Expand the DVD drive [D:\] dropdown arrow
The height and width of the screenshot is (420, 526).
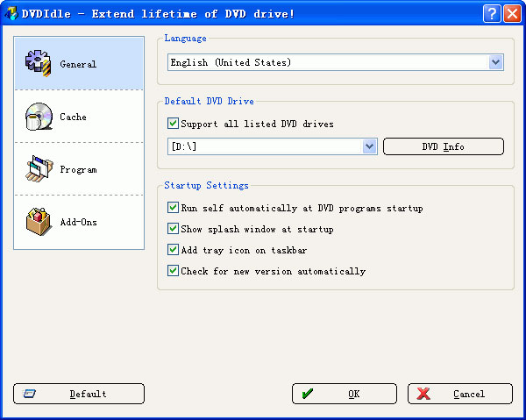click(x=369, y=146)
